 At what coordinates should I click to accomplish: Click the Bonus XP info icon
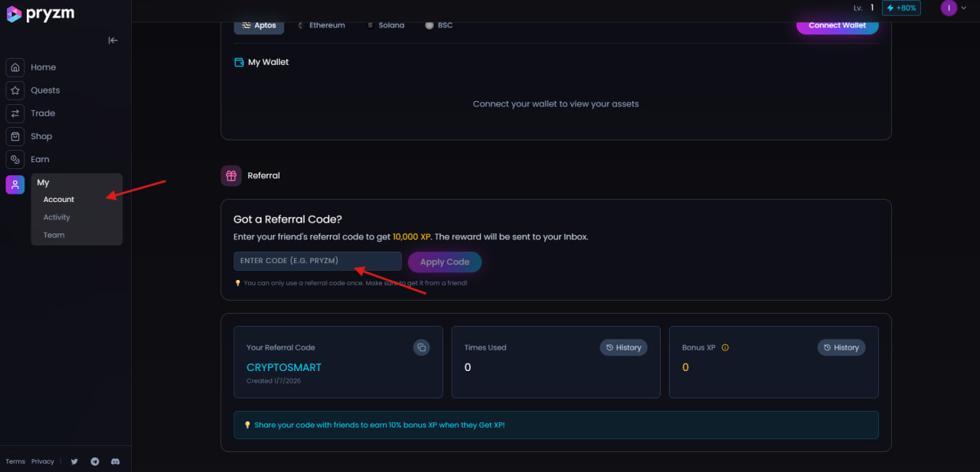tap(725, 347)
